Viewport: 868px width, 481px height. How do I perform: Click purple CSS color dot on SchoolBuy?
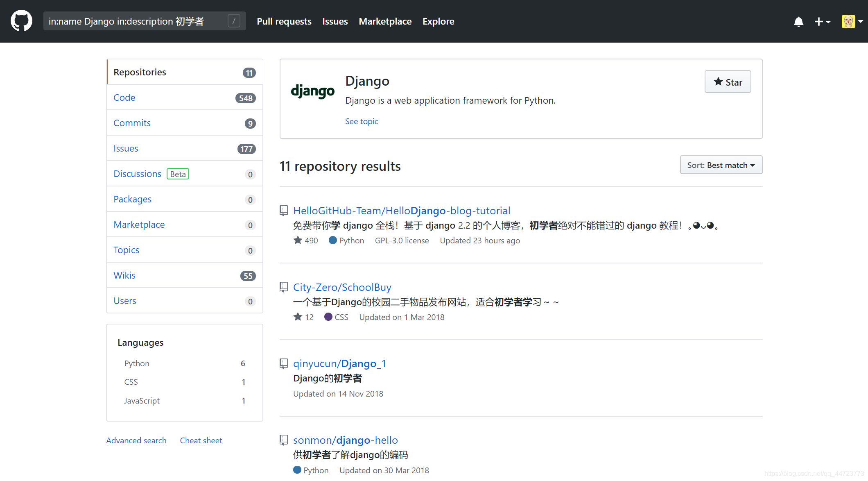328,317
